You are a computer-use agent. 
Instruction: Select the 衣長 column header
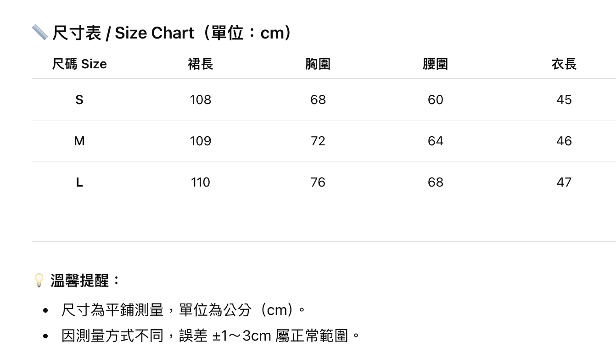coord(564,64)
